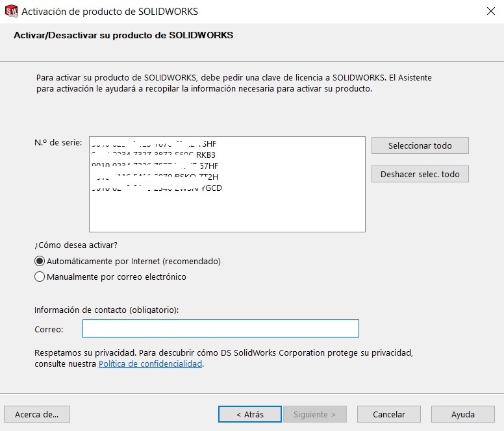Image resolution: width=504 pixels, height=431 pixels.
Task: Click the Acerca de... button
Action: (x=36, y=414)
